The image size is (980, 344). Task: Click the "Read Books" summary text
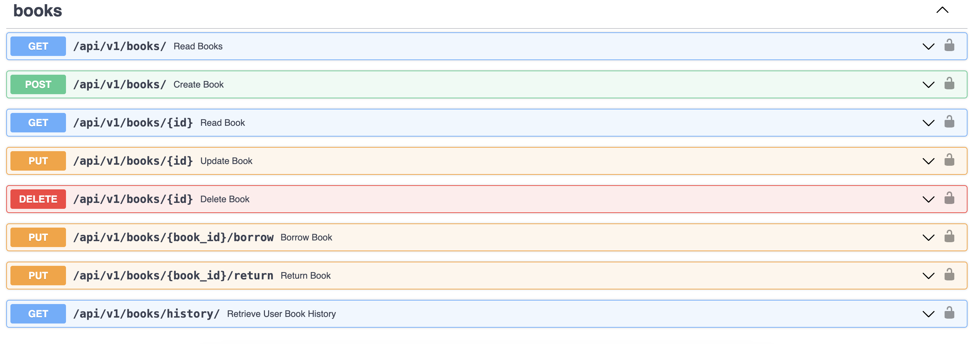[x=198, y=47]
